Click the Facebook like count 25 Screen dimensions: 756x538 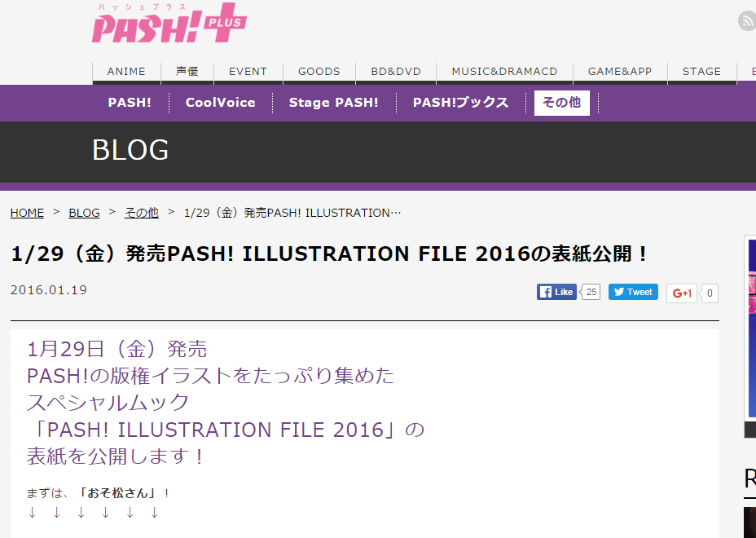[591, 292]
